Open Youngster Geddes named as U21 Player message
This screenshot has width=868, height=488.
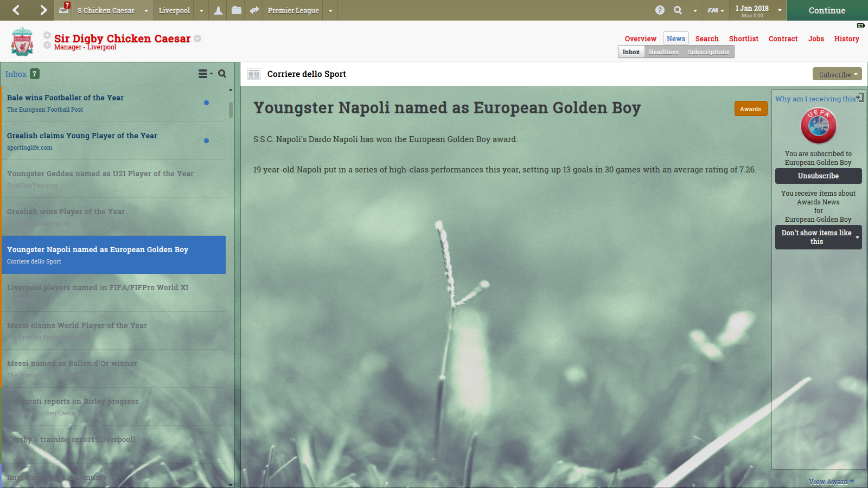point(114,179)
